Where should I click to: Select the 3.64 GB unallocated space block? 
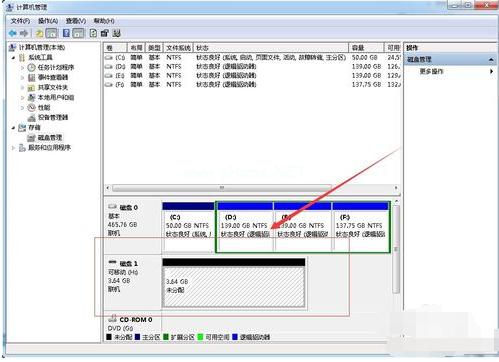[234, 287]
